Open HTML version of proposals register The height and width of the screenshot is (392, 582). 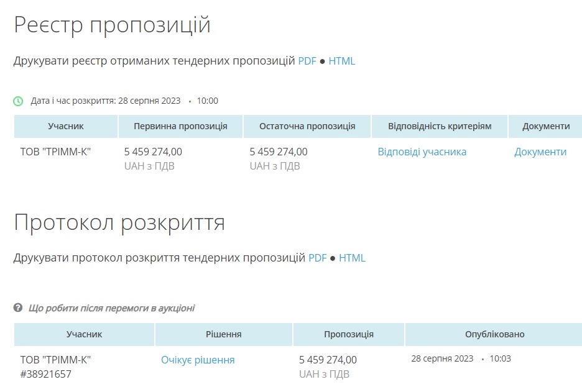pos(341,61)
